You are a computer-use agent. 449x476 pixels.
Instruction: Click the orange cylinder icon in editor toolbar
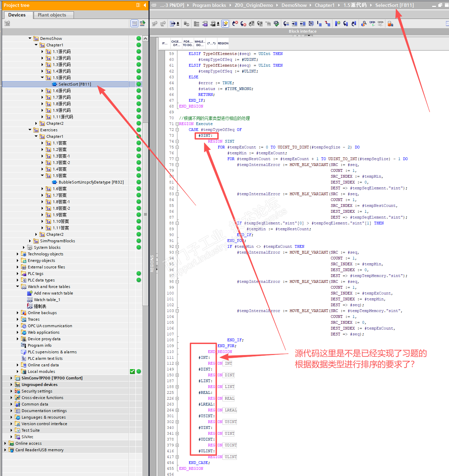tap(390, 24)
